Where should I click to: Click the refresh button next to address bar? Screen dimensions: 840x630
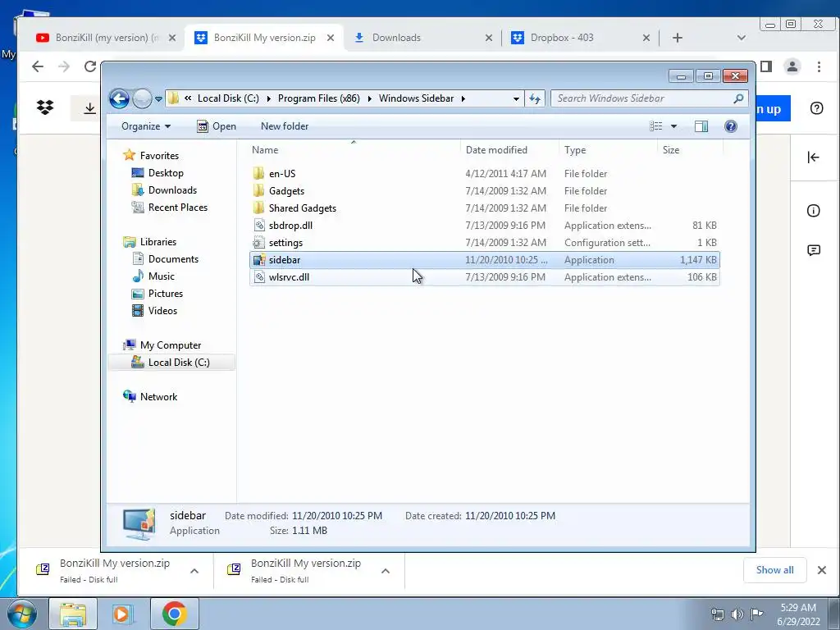point(535,98)
